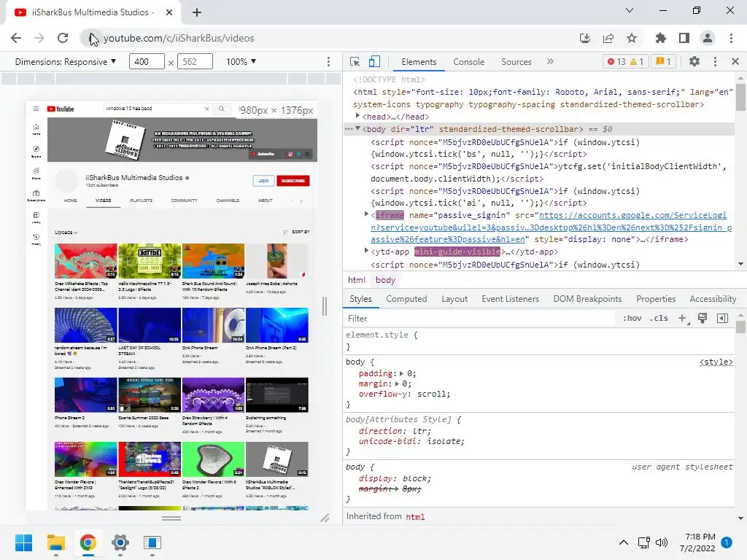Screen dimensions: 747x560
Task: Open the DevTools customize three-dot menu
Action: point(715,61)
